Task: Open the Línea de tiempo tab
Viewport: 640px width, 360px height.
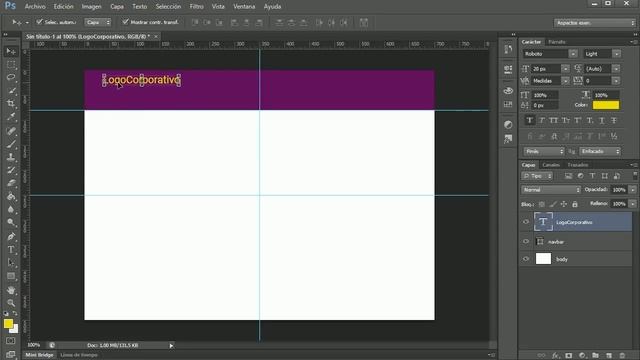Action: coord(79,355)
